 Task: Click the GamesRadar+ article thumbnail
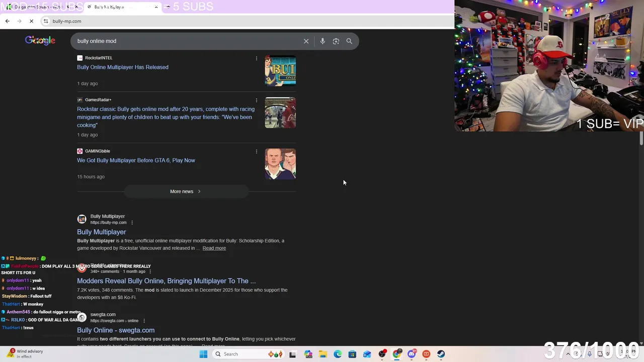[x=280, y=113]
